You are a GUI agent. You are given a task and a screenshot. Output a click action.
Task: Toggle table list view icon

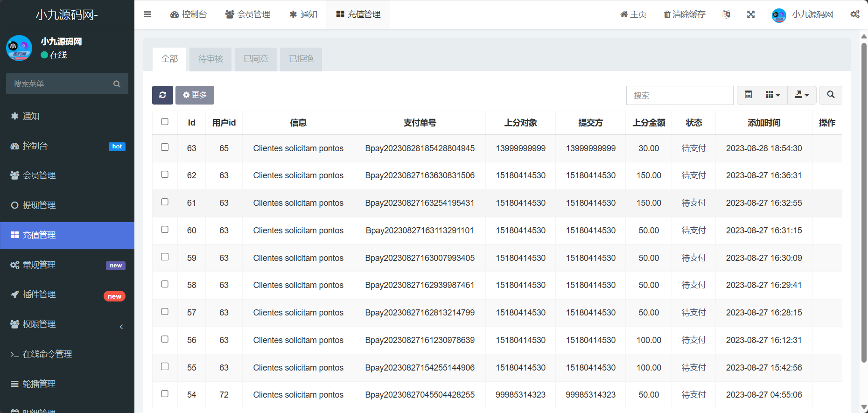click(x=748, y=95)
